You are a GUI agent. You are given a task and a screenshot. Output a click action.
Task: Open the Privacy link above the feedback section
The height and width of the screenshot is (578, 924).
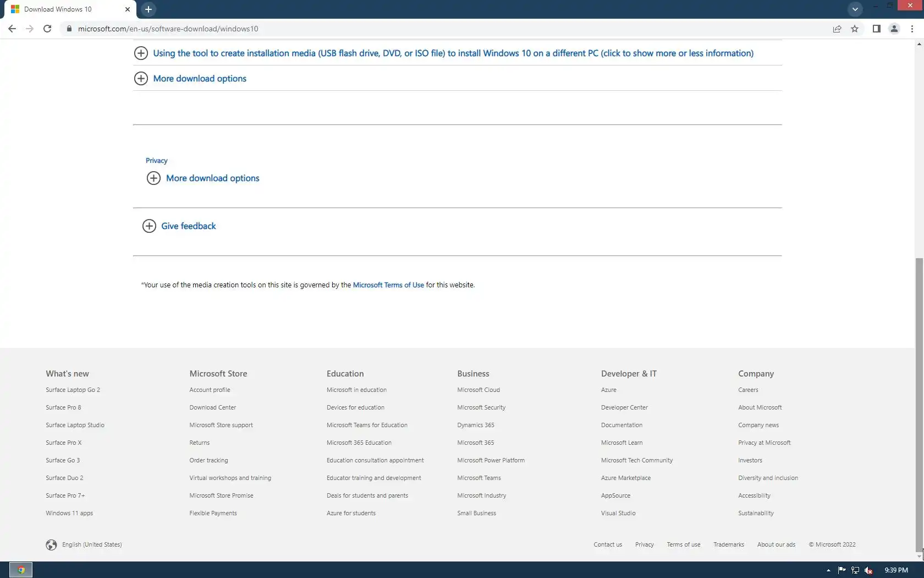[x=156, y=161]
